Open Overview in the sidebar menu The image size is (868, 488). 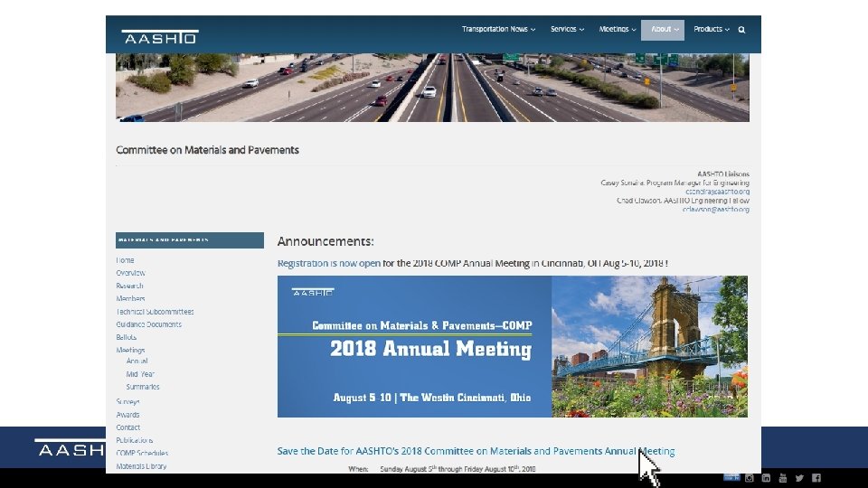[130, 273]
